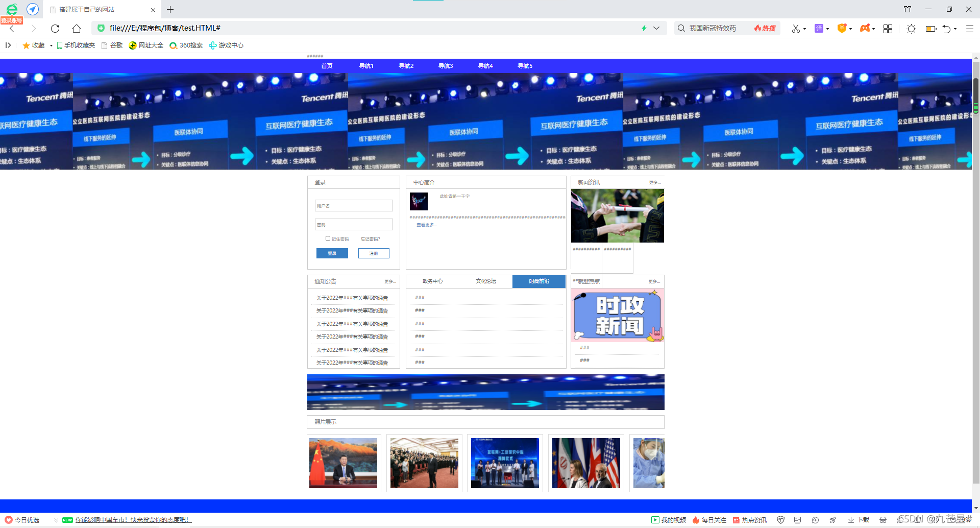Open the game controller dropdown arrow
This screenshot has width=980, height=528.
(x=873, y=29)
